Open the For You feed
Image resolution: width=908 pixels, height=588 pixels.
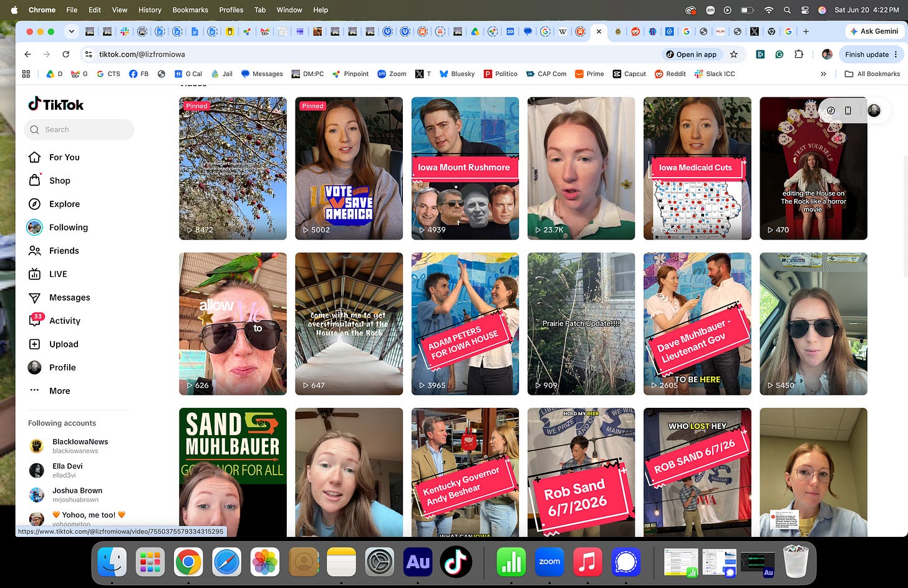point(54,157)
